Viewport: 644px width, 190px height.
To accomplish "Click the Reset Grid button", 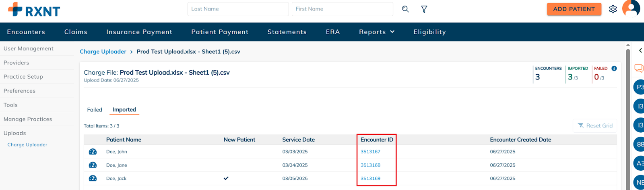I will pos(595,126).
